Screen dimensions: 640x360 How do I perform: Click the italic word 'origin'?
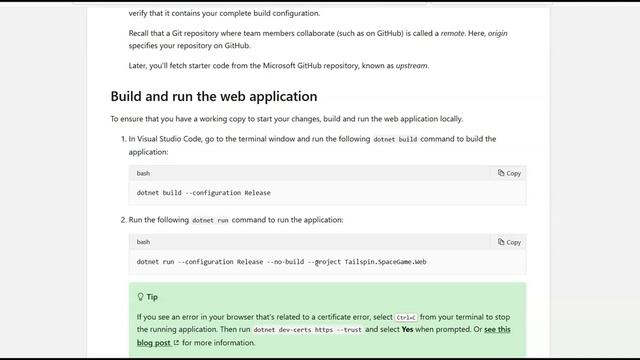pos(498,33)
